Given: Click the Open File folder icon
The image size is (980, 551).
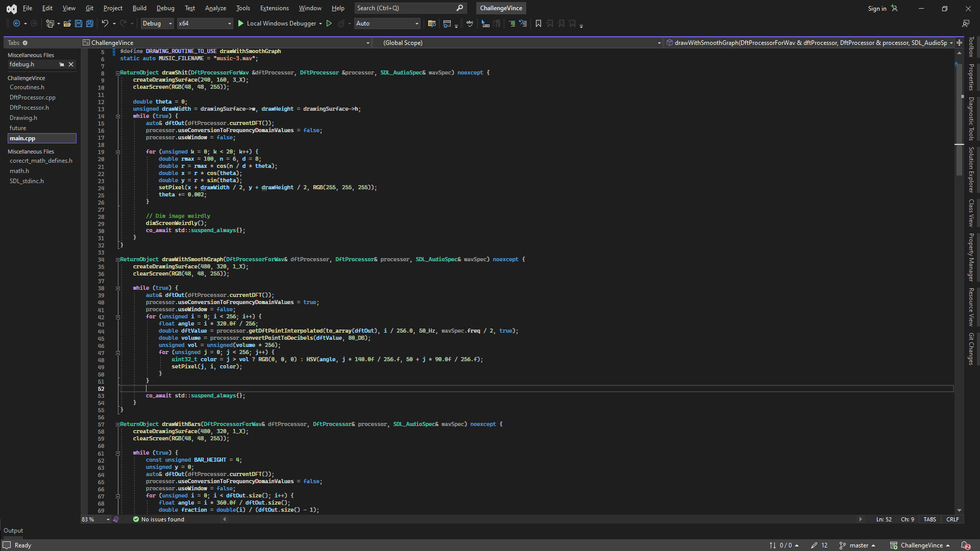Looking at the screenshot, I should coord(67,23).
